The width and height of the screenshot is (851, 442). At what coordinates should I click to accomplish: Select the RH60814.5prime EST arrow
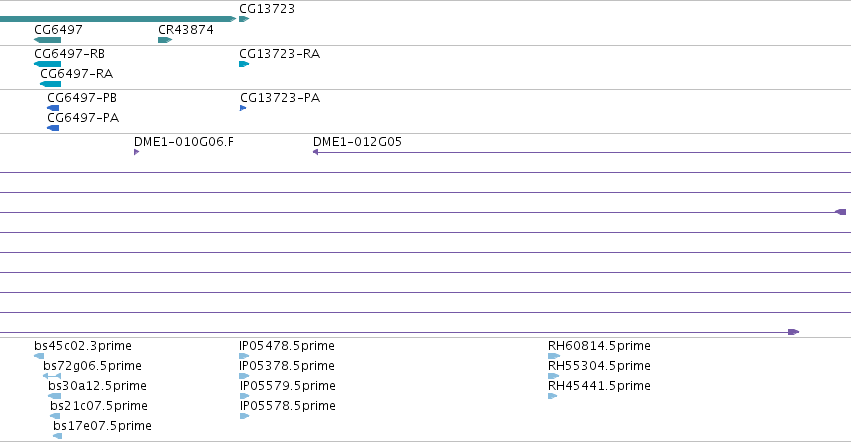click(x=554, y=356)
